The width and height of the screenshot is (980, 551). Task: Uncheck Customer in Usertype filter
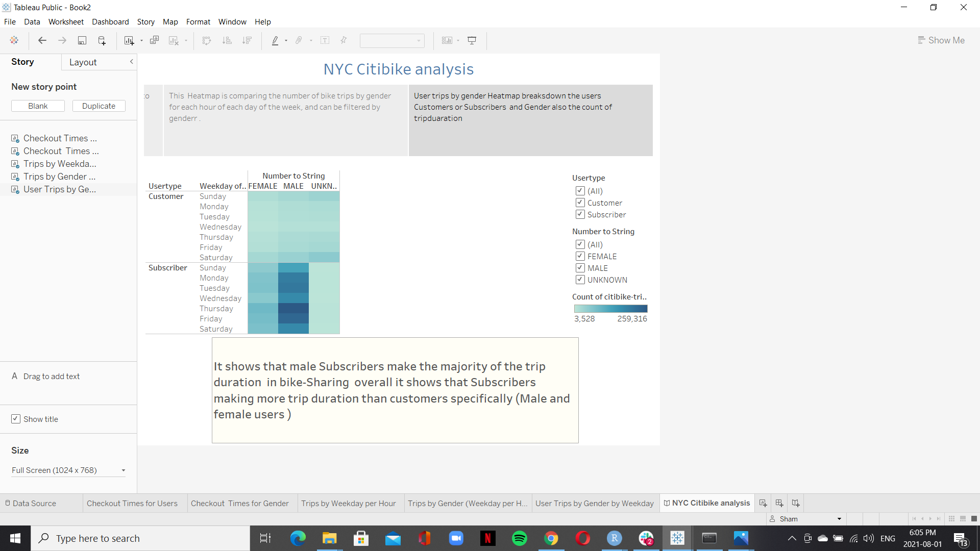point(580,203)
